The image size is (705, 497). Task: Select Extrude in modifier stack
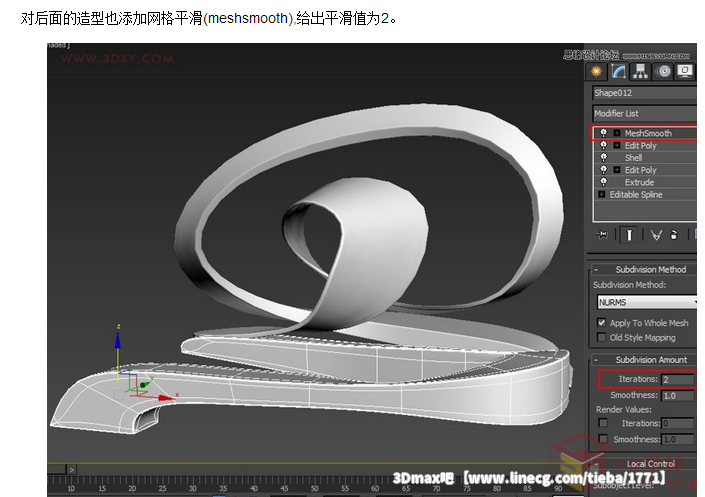coord(639,182)
